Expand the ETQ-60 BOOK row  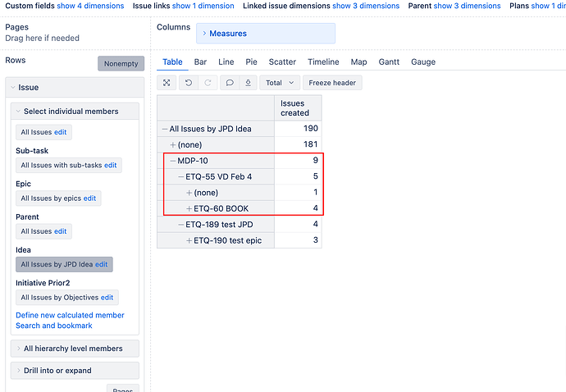[189, 208]
